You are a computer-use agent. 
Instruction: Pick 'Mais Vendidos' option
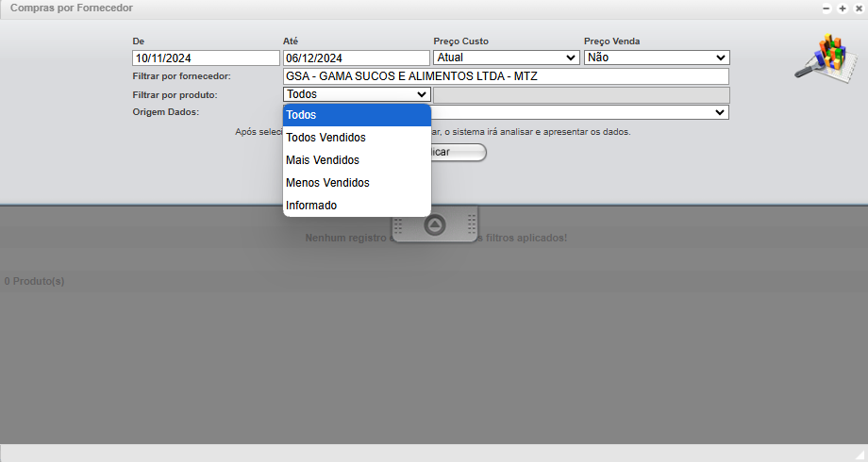click(357, 160)
